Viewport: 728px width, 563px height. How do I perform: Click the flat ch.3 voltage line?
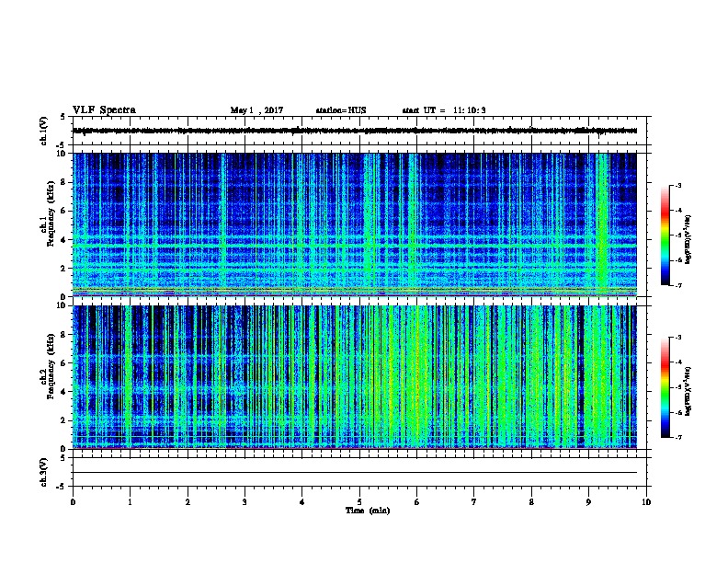[x=355, y=473]
